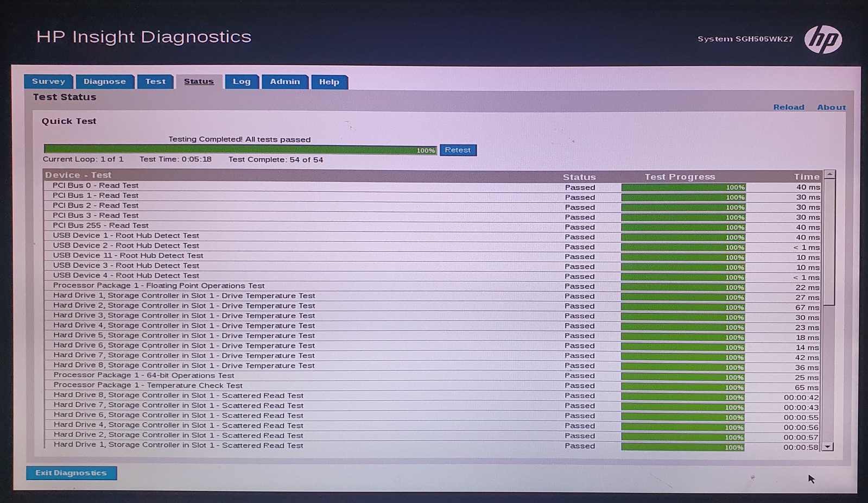The width and height of the screenshot is (868, 503).
Task: Click the test list scrollbar thumb
Action: pyautogui.click(x=829, y=242)
